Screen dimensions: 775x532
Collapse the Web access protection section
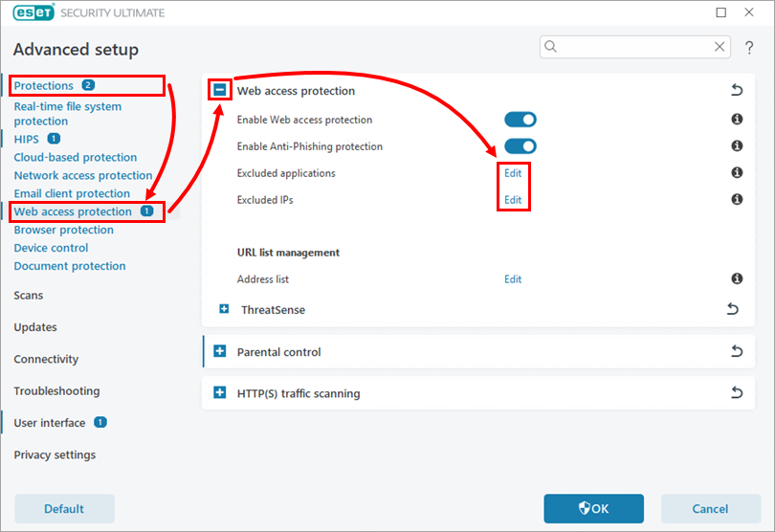pyautogui.click(x=220, y=91)
